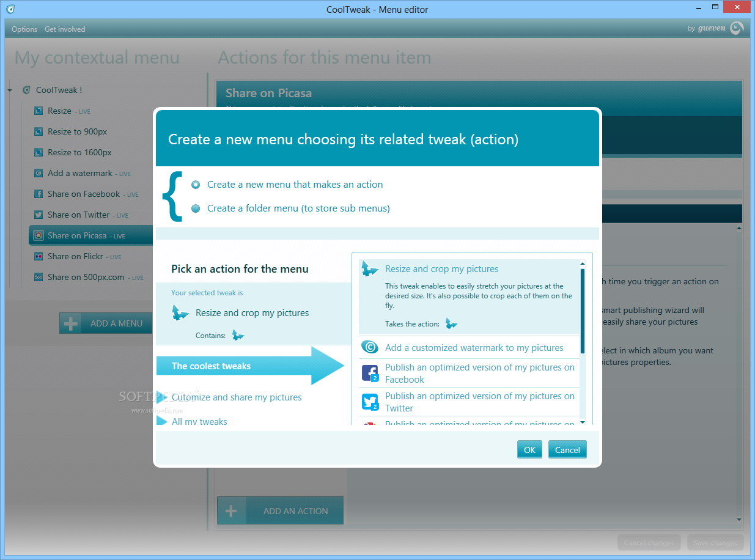This screenshot has width=755, height=560.
Task: Select the 'Share on Facebook' menu item
Action: pos(93,194)
